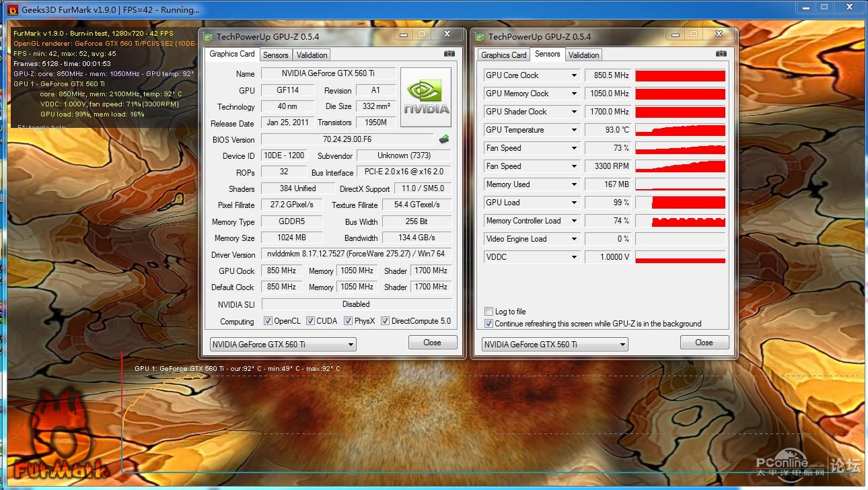
Task: Click the Bus Interface value PCI-E 2.0 x16
Action: pos(404,172)
